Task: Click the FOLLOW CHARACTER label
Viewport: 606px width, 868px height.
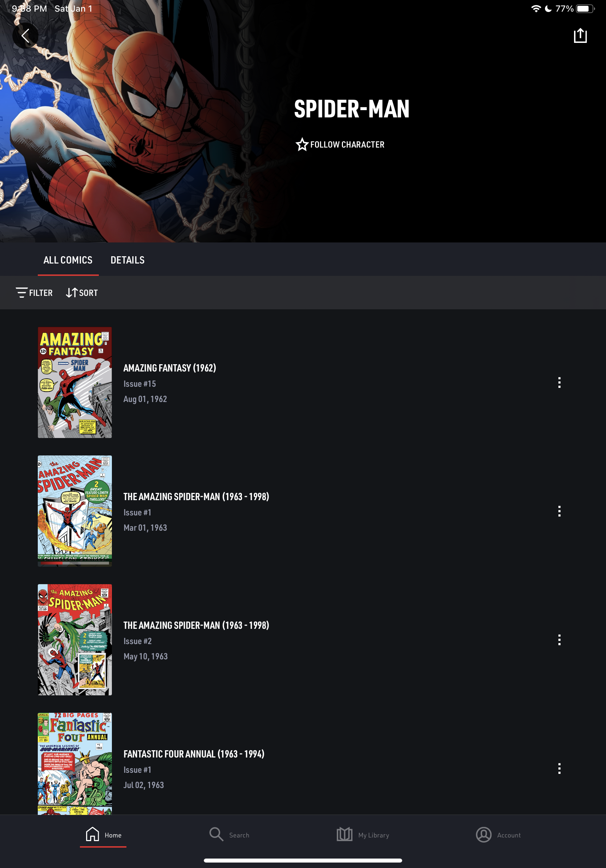Action: point(347,144)
